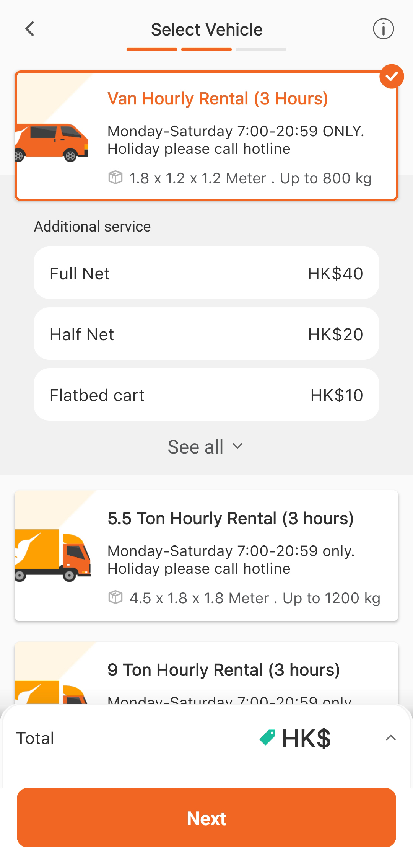Tap the package size icon for 5.5 Ton

(x=115, y=597)
